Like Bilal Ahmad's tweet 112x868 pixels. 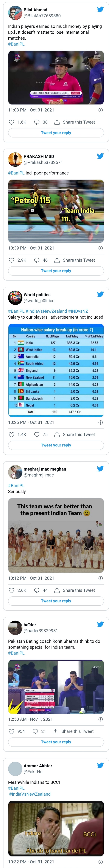(x=10, y=122)
